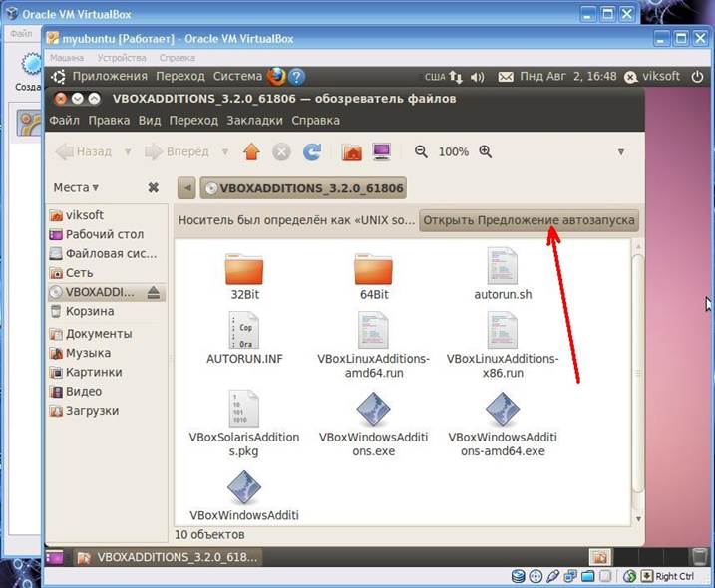
Task: Show desktop via bottom panel icon
Action: (54, 557)
